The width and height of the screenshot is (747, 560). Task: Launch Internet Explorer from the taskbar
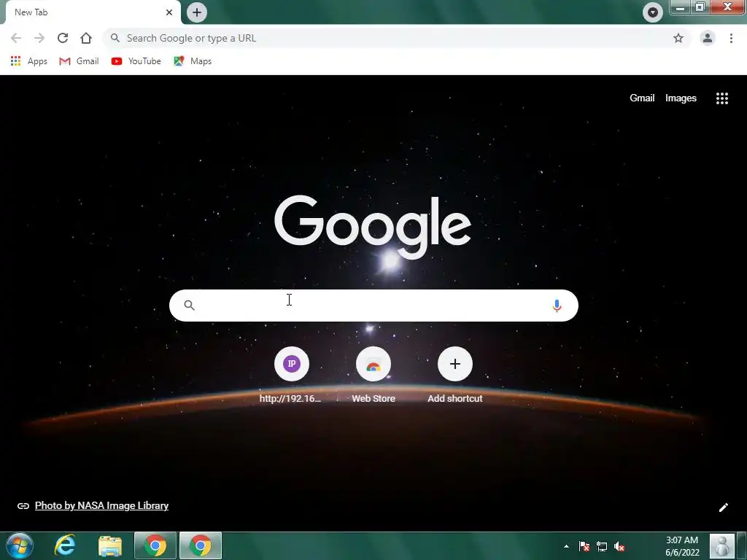[65, 545]
